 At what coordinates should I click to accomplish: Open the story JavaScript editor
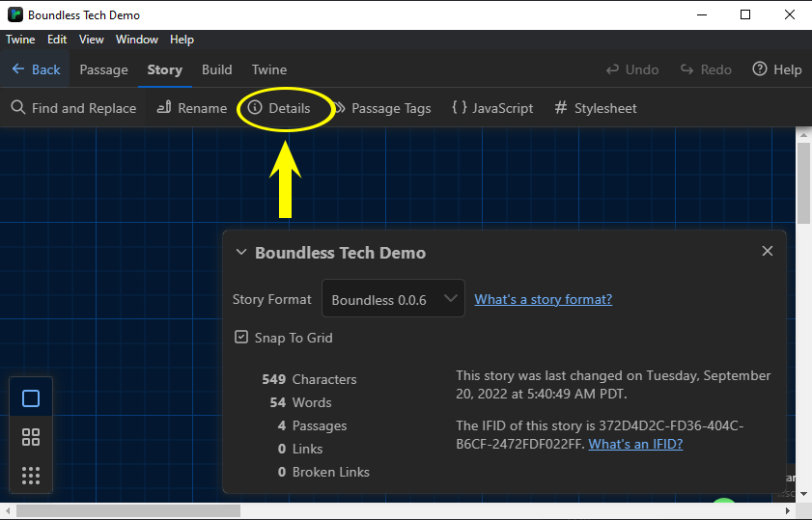[x=492, y=108]
